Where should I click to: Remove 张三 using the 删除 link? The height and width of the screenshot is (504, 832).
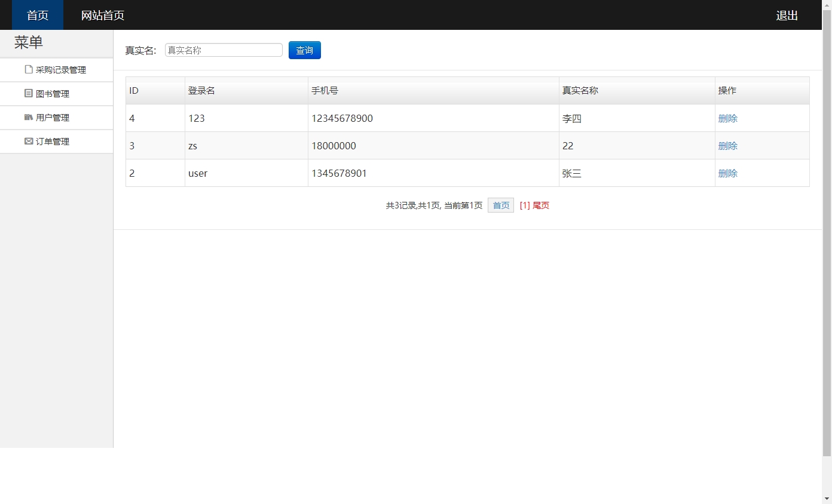pyautogui.click(x=727, y=173)
